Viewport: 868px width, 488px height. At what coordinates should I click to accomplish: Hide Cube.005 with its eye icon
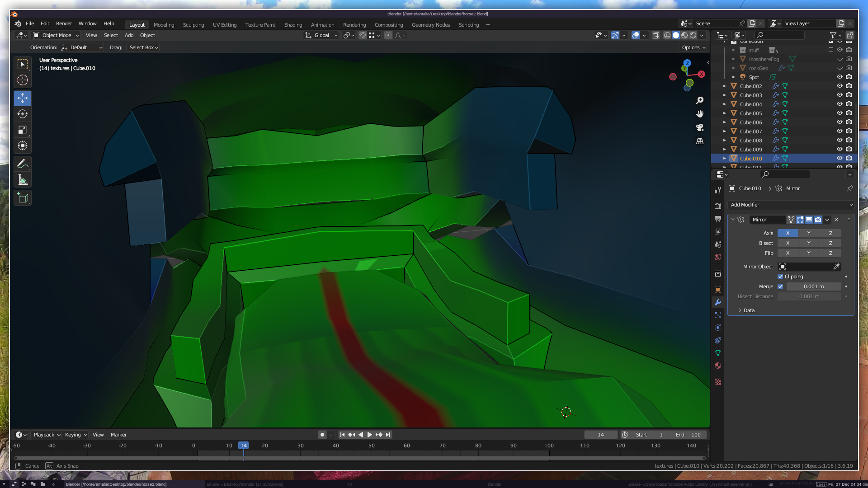840,113
